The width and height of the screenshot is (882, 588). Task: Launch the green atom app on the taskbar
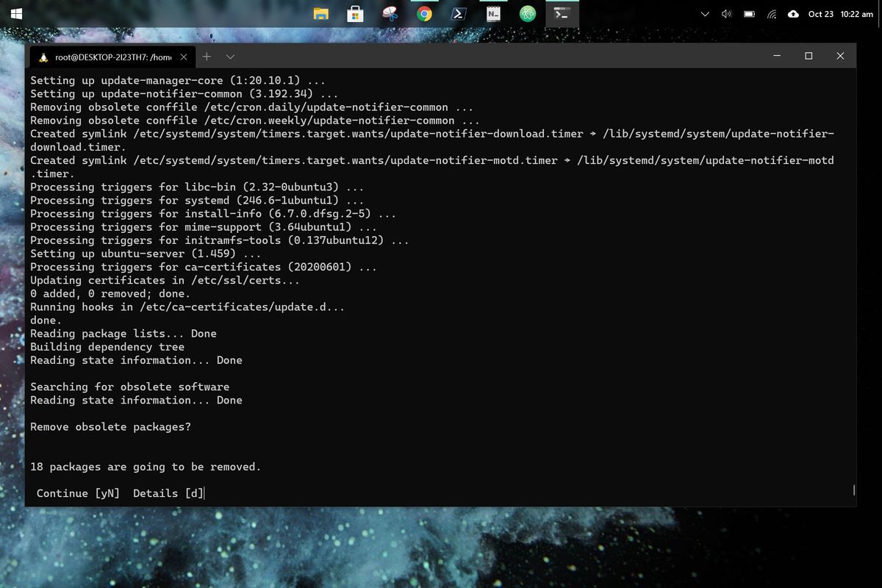click(x=528, y=12)
